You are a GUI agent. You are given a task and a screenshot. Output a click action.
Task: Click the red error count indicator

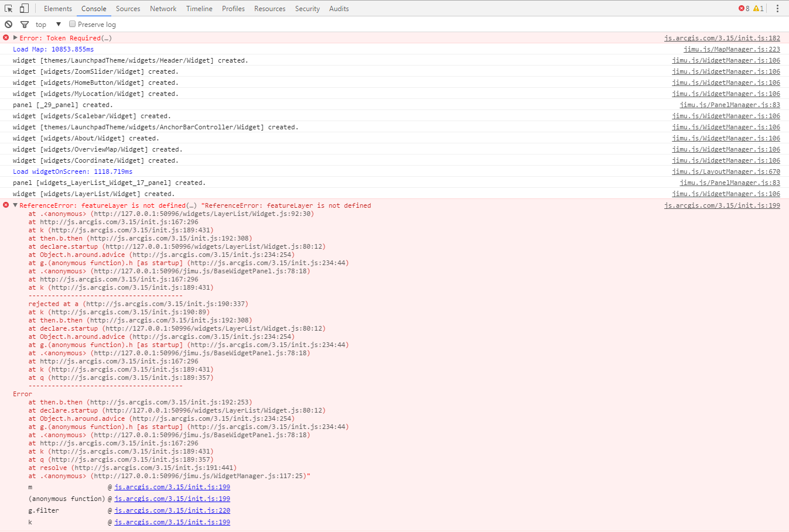point(744,8)
